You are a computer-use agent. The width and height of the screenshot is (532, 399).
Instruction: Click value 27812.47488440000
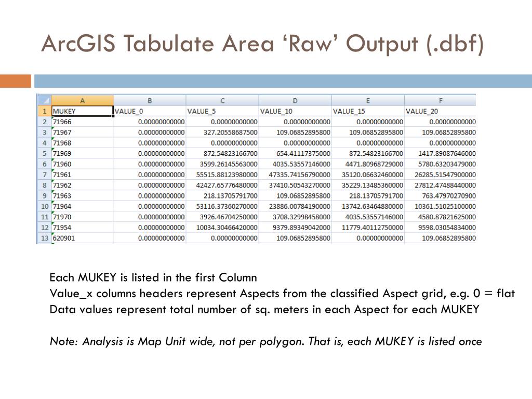pyautogui.click(x=441, y=185)
